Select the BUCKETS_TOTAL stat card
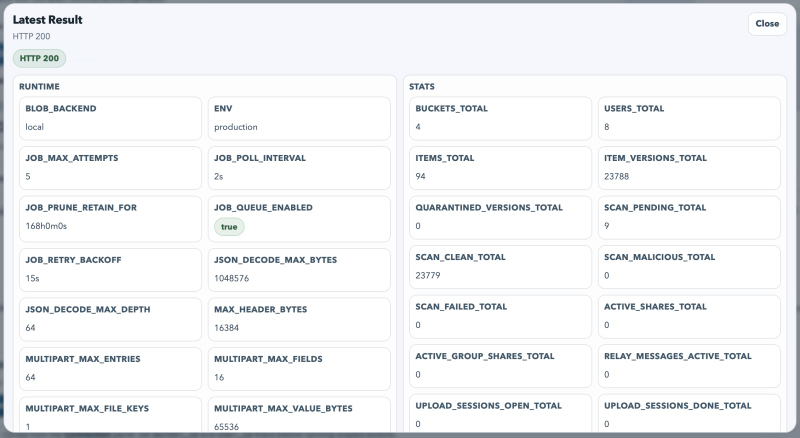Screen dimensions: 800x438 500,118
